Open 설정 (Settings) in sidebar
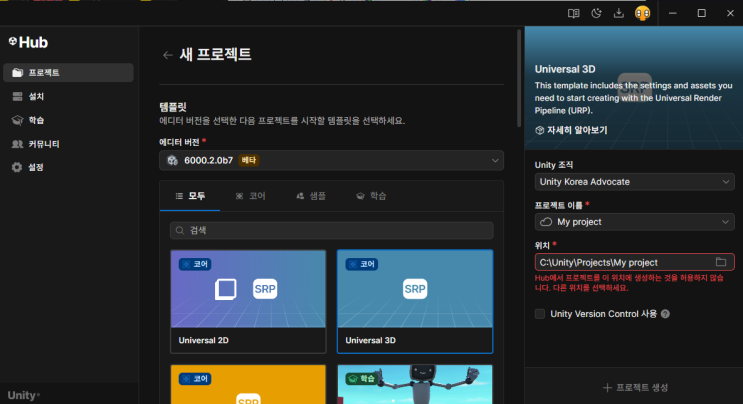This screenshot has width=743, height=404. [x=68, y=167]
